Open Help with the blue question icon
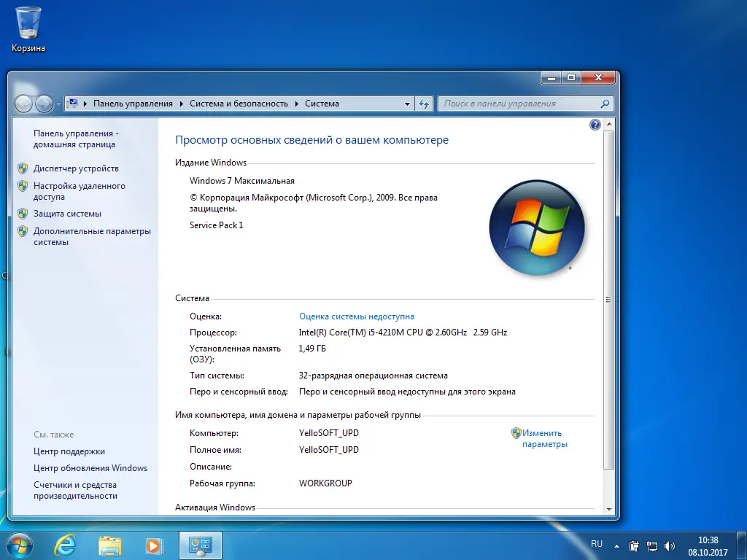747x560 pixels. [x=595, y=125]
